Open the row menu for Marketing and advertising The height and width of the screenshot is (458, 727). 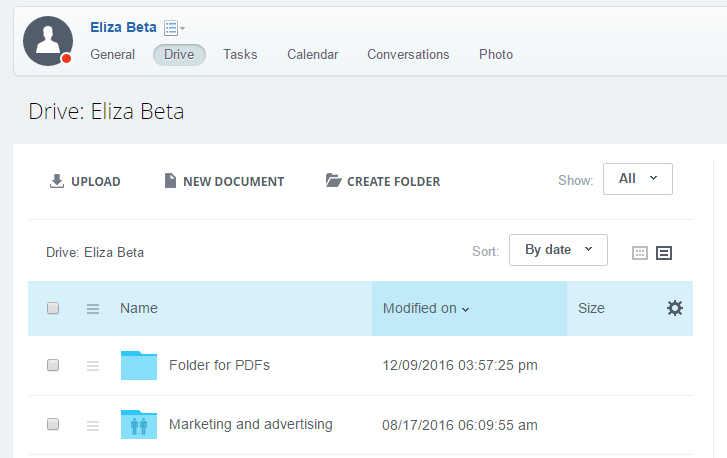click(x=93, y=425)
